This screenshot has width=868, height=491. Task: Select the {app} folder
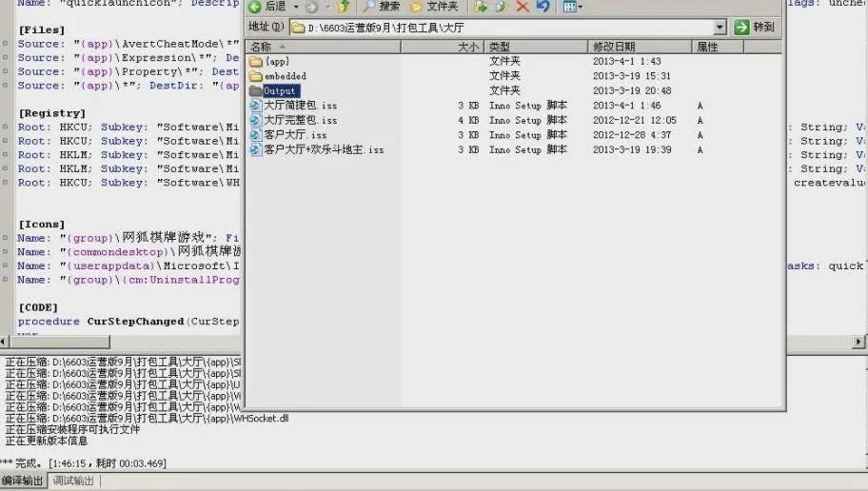click(277, 61)
